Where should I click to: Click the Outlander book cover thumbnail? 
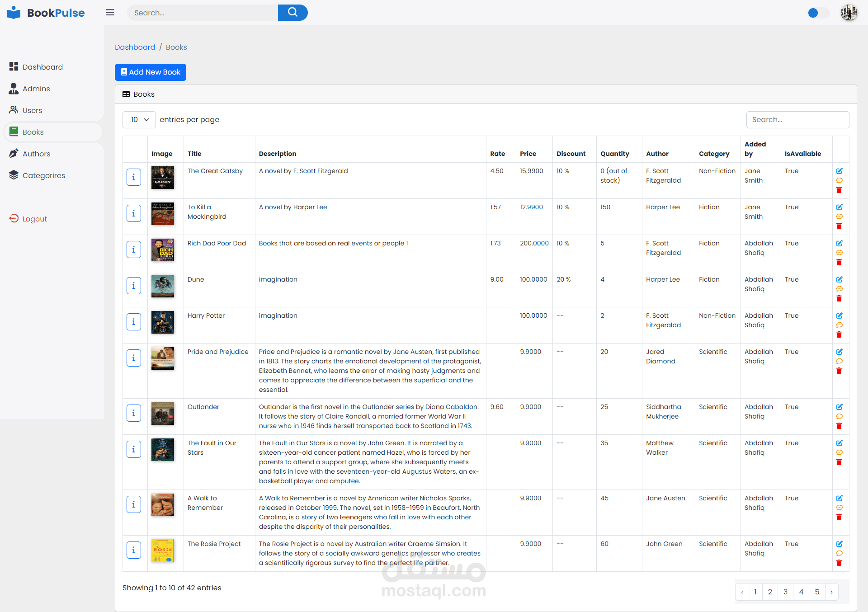pos(163,413)
